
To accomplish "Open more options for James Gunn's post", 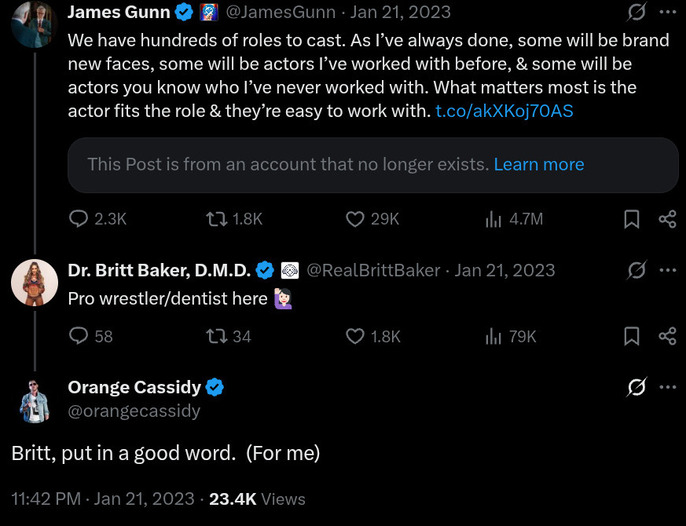I will [x=667, y=13].
